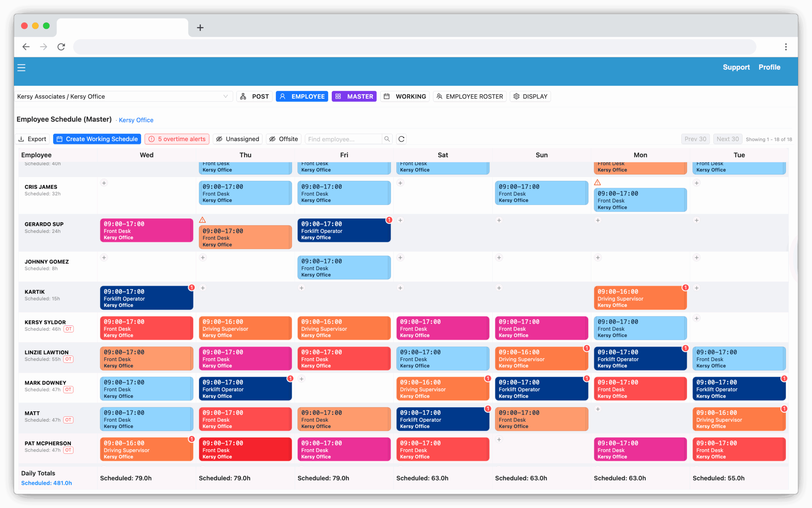
Task: Add shift for Mark Downey on Friday
Action: pyautogui.click(x=302, y=379)
